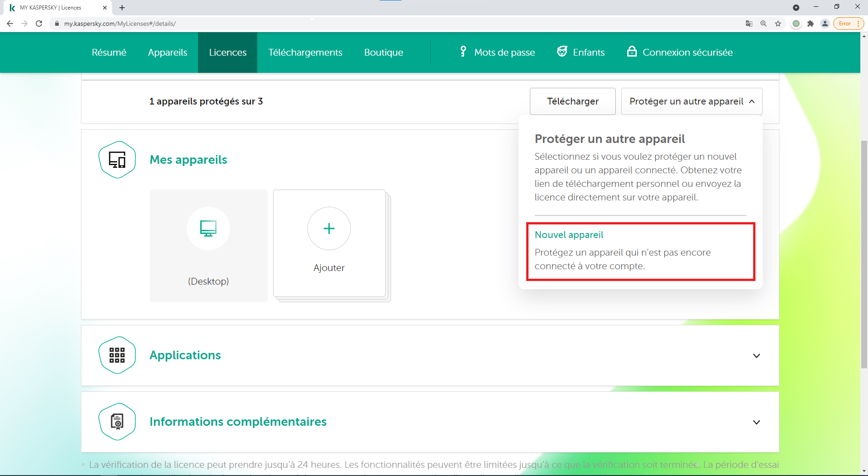The height and width of the screenshot is (476, 868).
Task: Click the Applications grid hexagon icon
Action: click(x=117, y=355)
